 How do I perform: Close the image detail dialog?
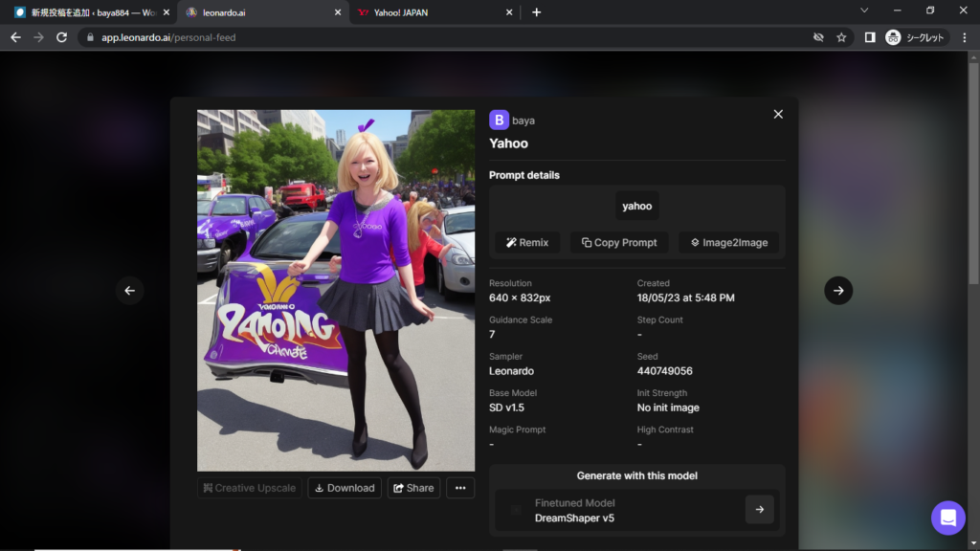click(778, 114)
